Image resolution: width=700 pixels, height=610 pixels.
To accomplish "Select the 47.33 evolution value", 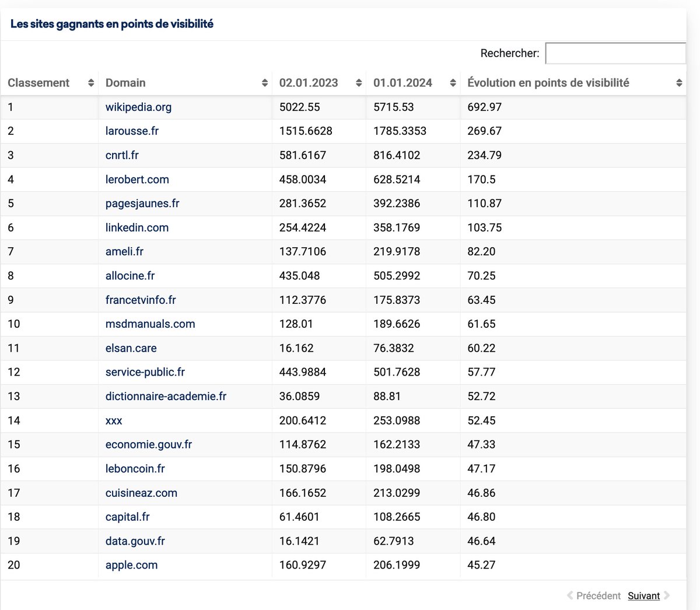I will 482,444.
